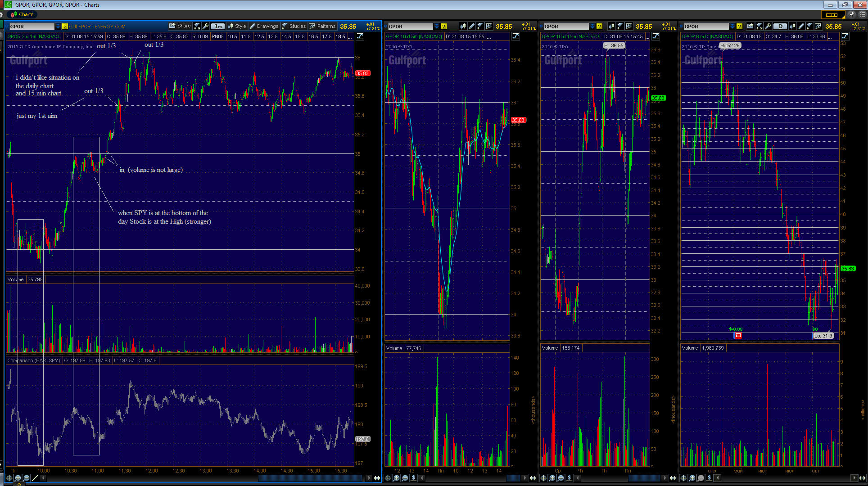Image resolution: width=868 pixels, height=486 pixels.
Task: Click the pencil Drawings icon on 5m chart
Action: tap(471, 26)
